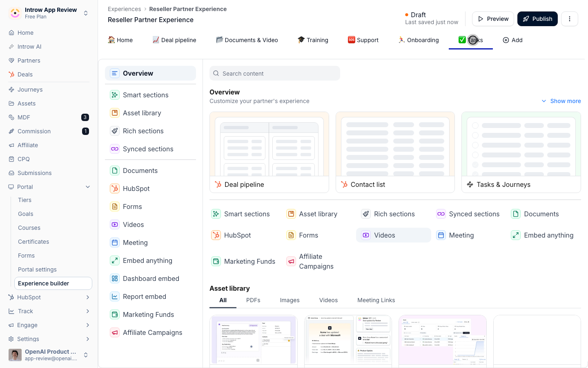Click the Embed anything icon in grid
Image resolution: width=588 pixels, height=368 pixels.
[516, 235]
